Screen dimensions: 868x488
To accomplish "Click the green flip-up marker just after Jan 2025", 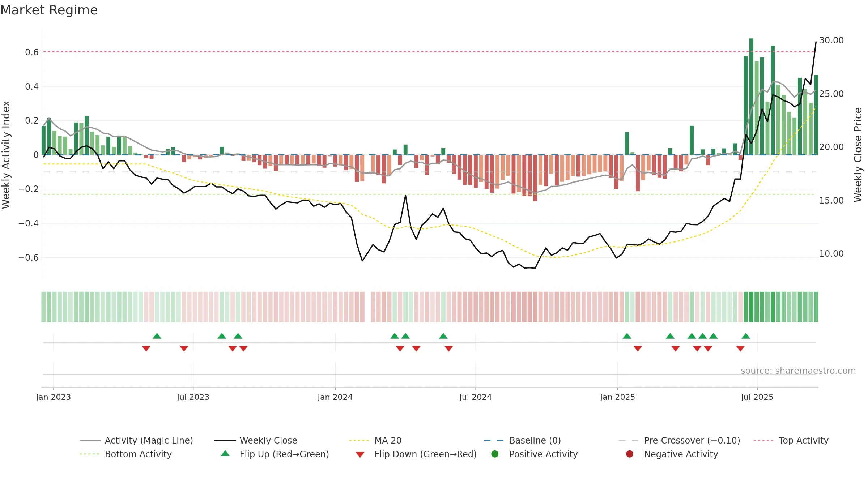I will (x=627, y=336).
